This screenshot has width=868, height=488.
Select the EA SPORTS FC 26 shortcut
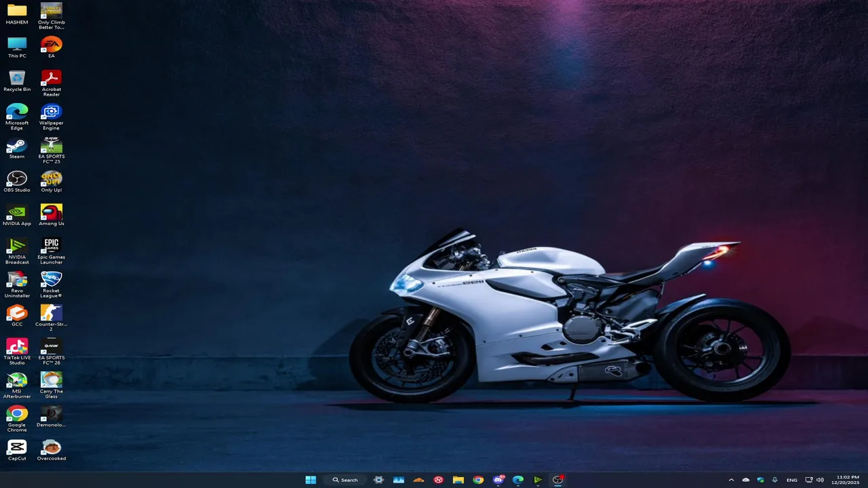[52, 352]
